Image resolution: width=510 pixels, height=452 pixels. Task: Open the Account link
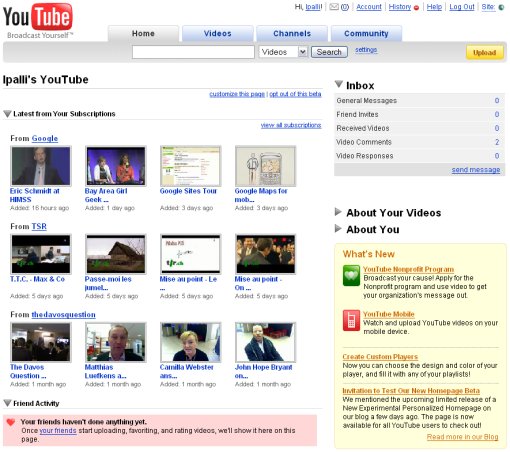coord(369,7)
